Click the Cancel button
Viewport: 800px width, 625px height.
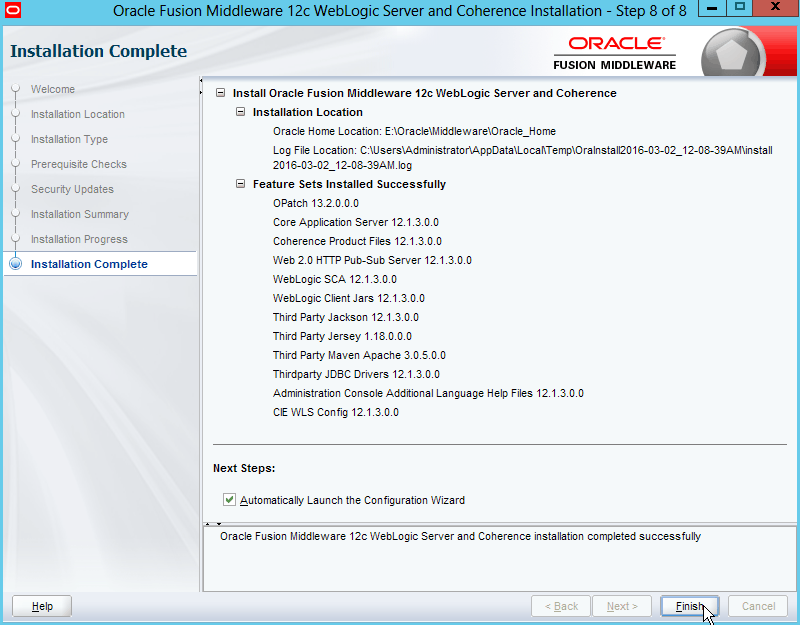[758, 606]
